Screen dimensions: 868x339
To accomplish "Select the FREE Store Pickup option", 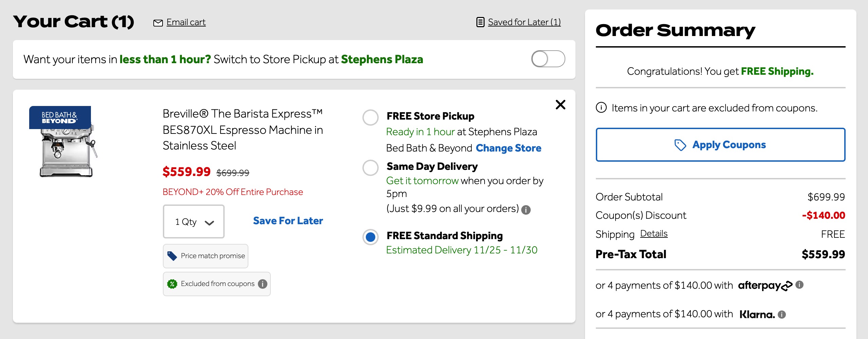I will pos(370,118).
